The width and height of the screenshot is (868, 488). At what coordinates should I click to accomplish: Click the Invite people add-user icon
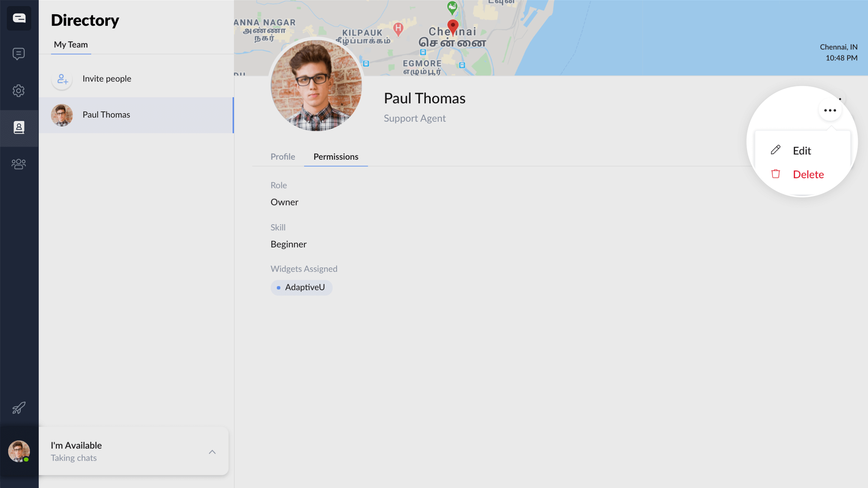coord(62,79)
